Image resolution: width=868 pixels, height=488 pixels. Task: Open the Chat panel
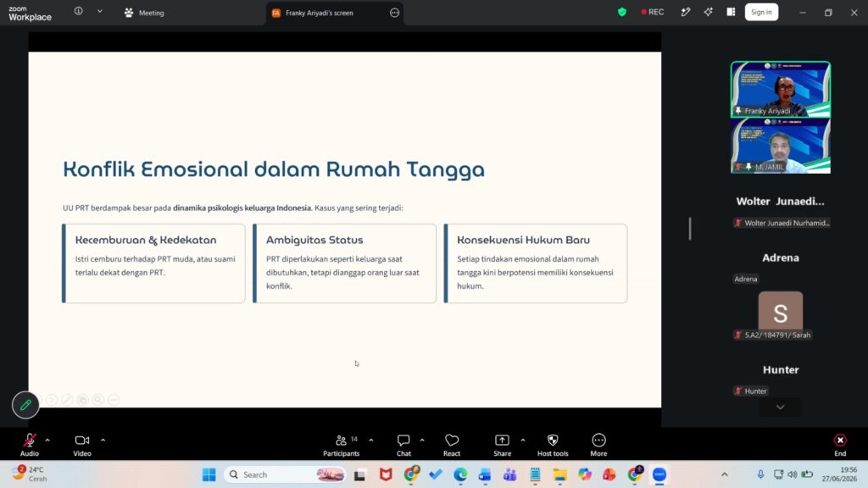tap(403, 444)
